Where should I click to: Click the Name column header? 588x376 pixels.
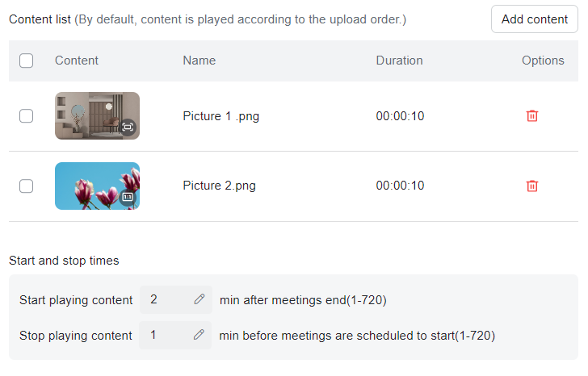tap(199, 61)
